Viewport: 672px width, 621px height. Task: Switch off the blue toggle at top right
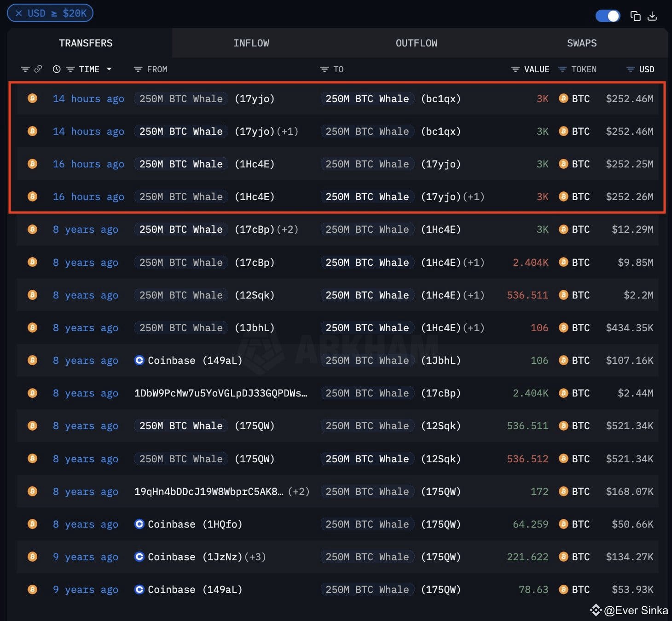(x=608, y=16)
